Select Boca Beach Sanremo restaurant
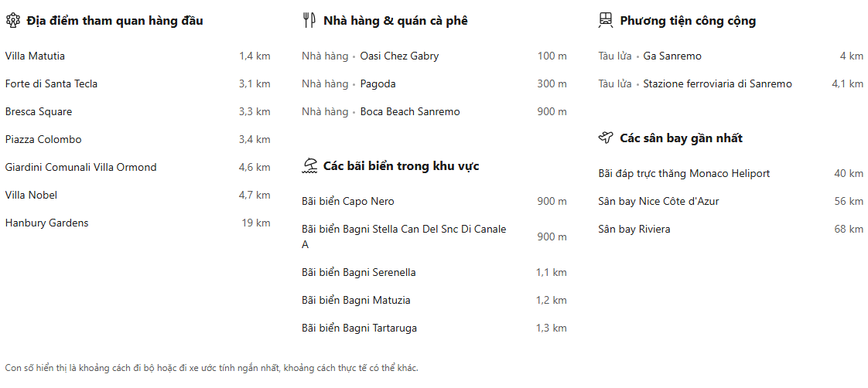 pyautogui.click(x=410, y=112)
